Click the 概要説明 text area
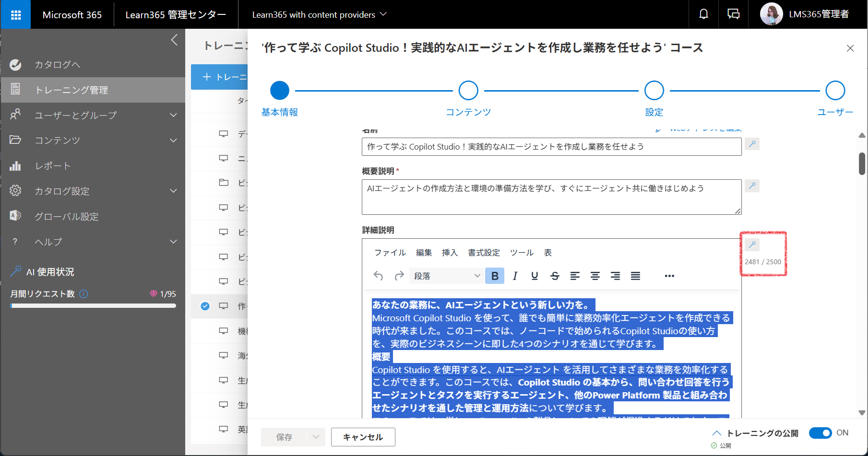This screenshot has height=456, width=868. pos(552,197)
